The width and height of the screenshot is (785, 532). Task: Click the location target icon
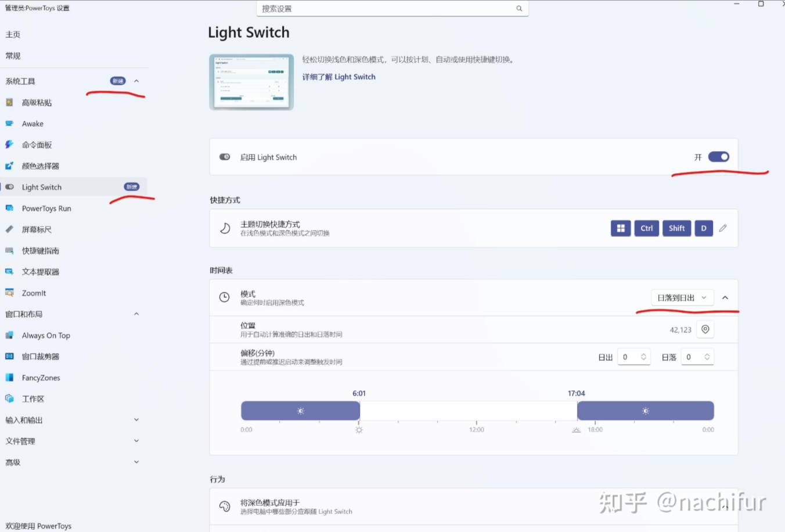pos(705,329)
